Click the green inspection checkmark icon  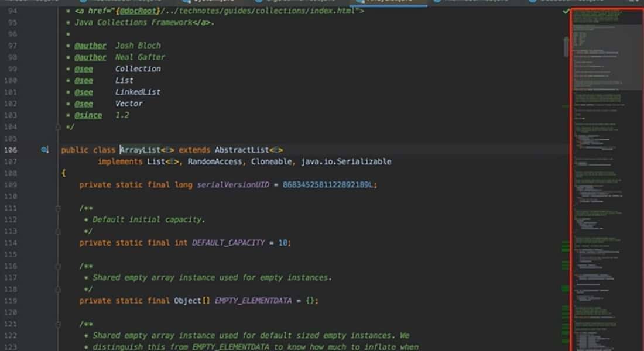coord(566,11)
